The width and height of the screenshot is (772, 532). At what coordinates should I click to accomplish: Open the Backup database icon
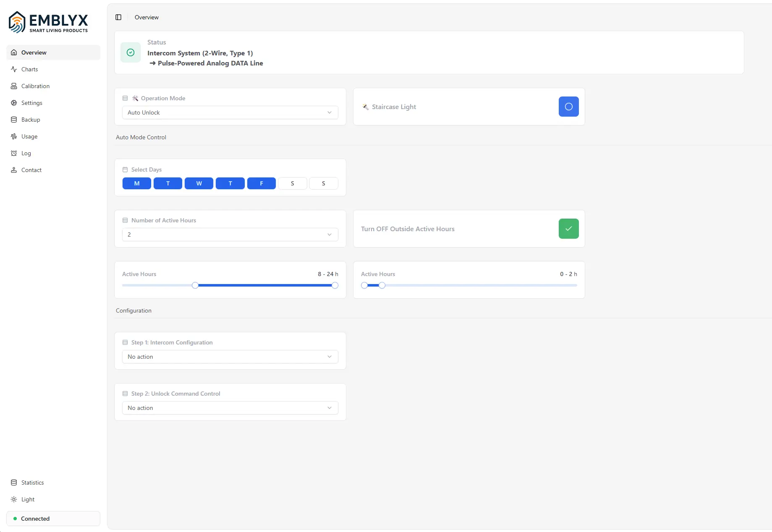tap(14, 120)
